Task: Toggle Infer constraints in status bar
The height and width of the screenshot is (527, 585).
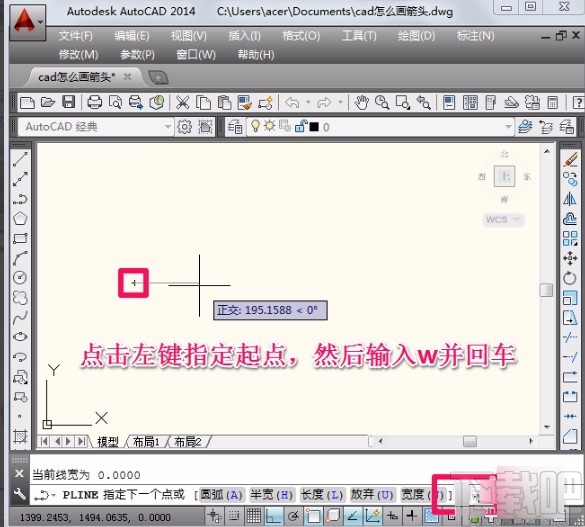Action: (x=214, y=516)
